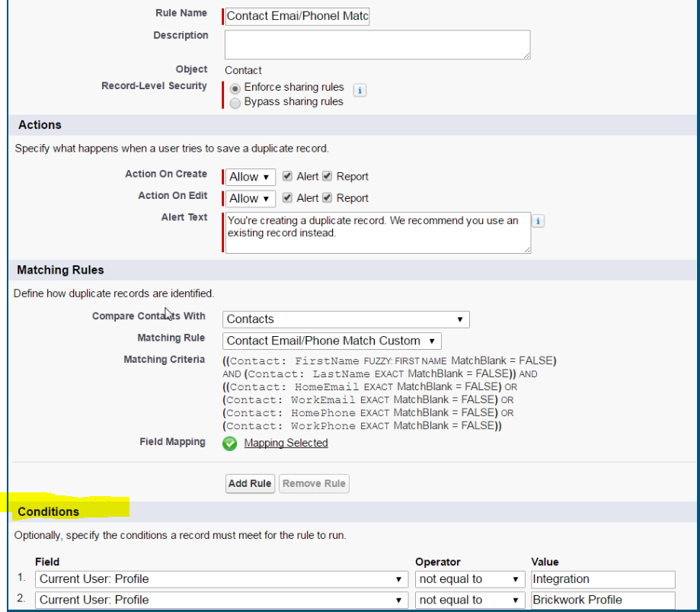
Task: Click the Matching Rules section heading
Action: pyautogui.click(x=60, y=270)
